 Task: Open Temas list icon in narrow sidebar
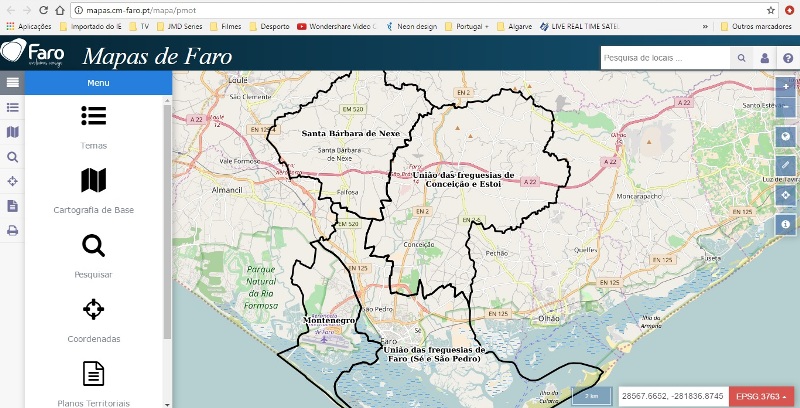12,107
